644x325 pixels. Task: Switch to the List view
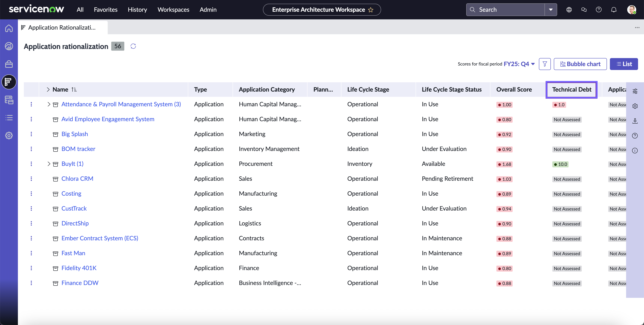tap(624, 64)
